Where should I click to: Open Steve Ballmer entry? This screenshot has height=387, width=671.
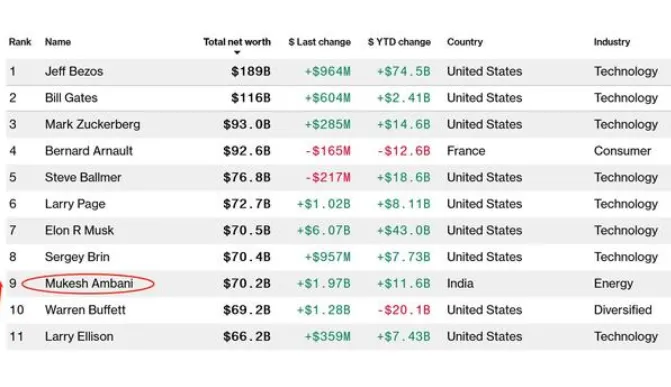click(x=83, y=178)
